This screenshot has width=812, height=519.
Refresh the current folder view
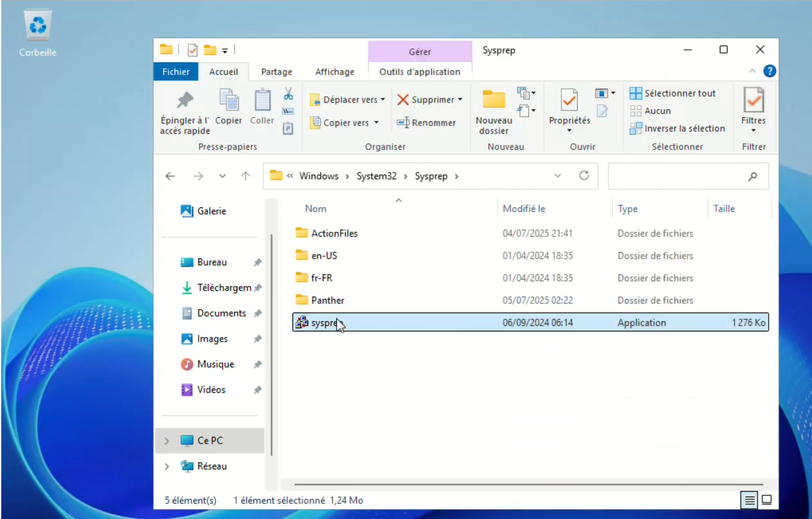pyautogui.click(x=584, y=176)
